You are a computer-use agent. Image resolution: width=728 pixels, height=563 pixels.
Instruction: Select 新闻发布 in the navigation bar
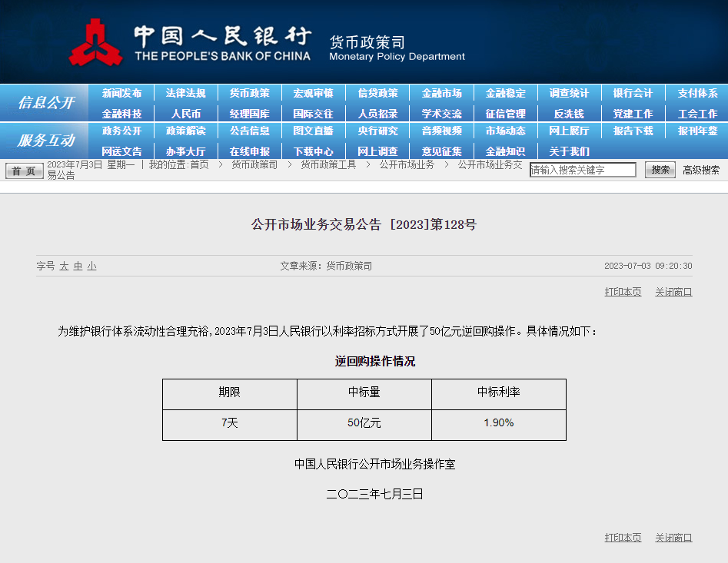tap(121, 93)
